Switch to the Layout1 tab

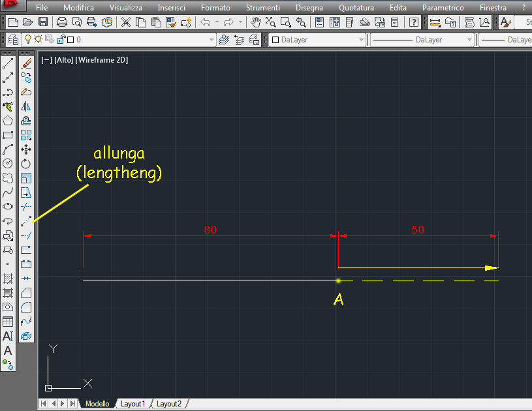point(133,404)
